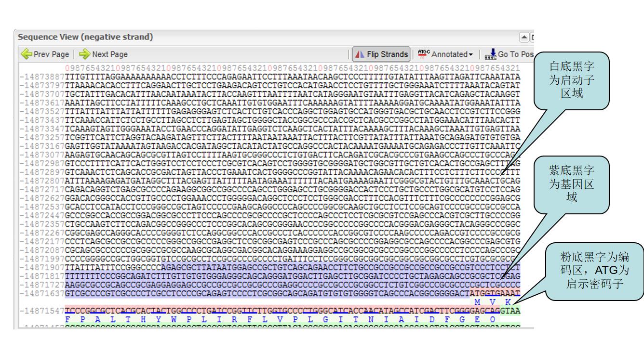The height and width of the screenshot is (341, 644).
Task: Click the ATGC icon on Annotated button
Action: coord(423,54)
